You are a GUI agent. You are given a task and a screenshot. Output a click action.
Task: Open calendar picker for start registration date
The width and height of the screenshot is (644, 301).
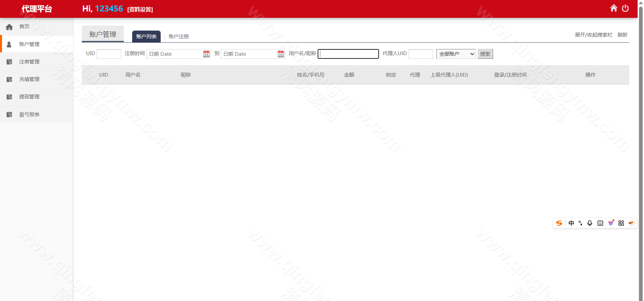coord(206,54)
